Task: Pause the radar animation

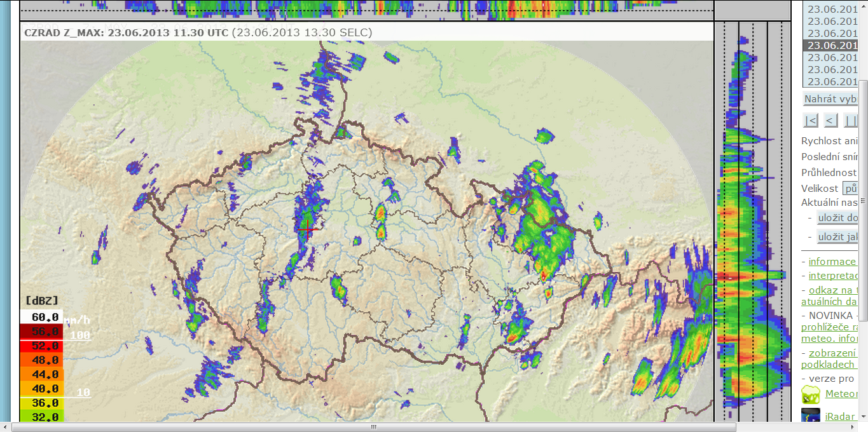Action: click(x=850, y=120)
